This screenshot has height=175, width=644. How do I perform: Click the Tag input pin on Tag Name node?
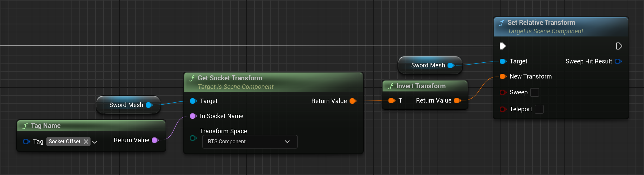point(26,142)
